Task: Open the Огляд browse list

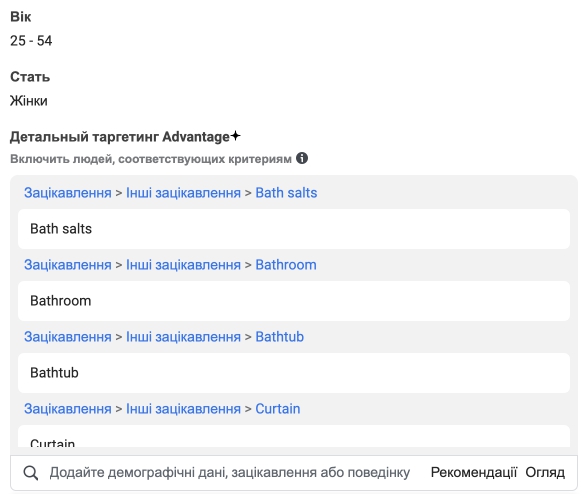Action: click(x=545, y=473)
